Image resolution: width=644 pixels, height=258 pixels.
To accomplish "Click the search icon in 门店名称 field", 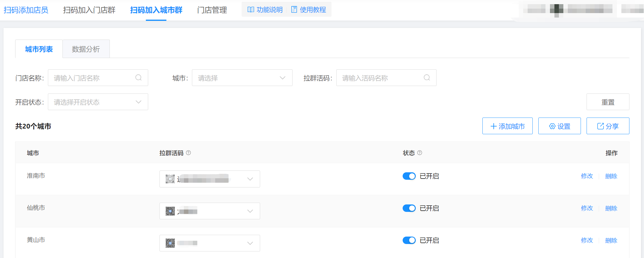I will pyautogui.click(x=138, y=78).
